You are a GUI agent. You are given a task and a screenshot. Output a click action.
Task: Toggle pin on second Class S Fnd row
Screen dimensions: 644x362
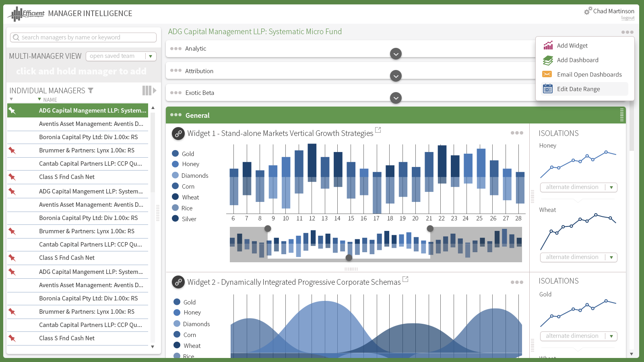pyautogui.click(x=12, y=258)
